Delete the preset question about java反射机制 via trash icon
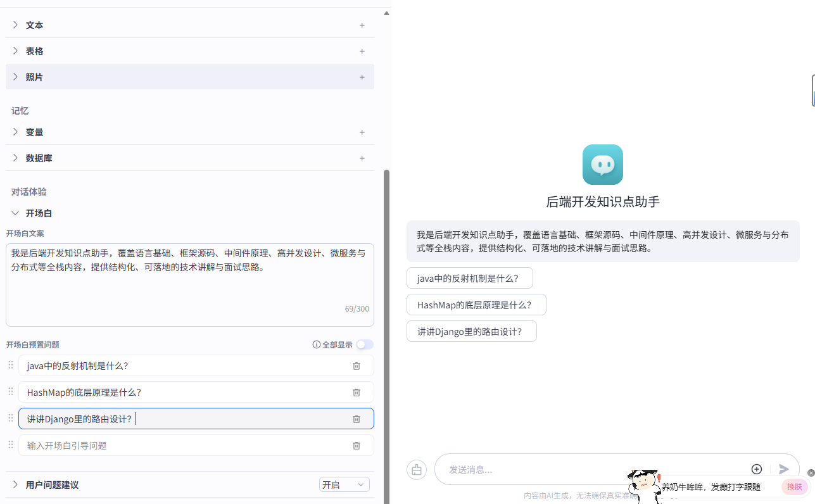The height and width of the screenshot is (504, 815). (356, 365)
